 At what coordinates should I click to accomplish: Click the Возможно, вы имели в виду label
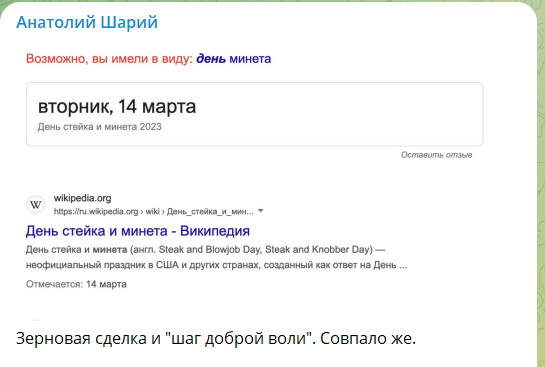pyautogui.click(x=109, y=59)
